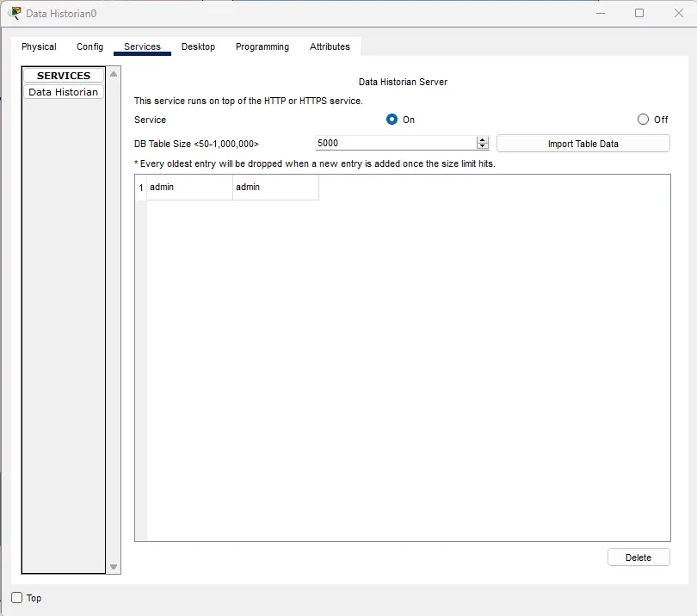
Task: Click the Import Table Data button
Action: 583,143
